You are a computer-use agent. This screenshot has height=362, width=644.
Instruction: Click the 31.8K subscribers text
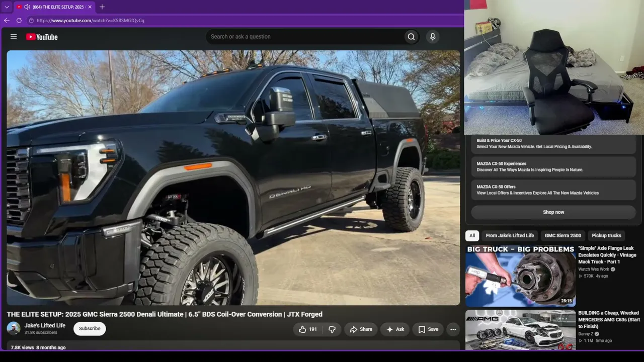click(41, 333)
